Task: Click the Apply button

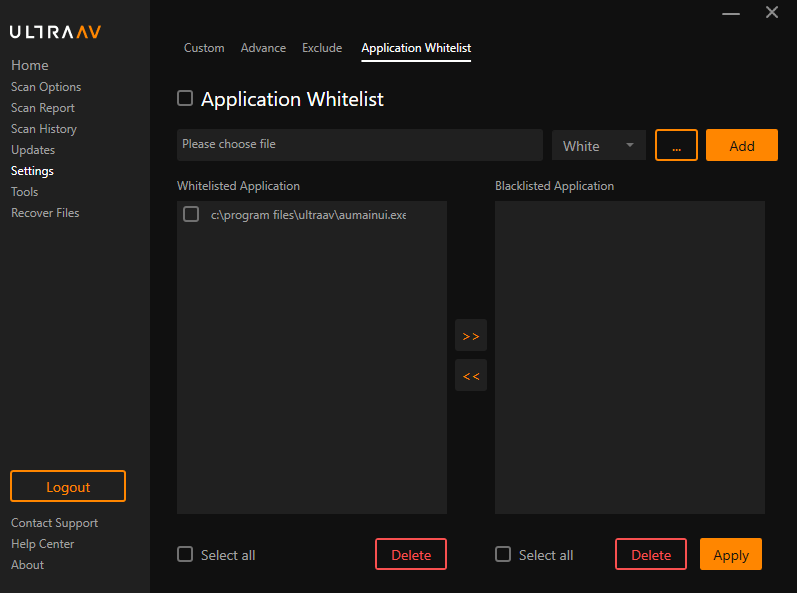Action: 731,554
